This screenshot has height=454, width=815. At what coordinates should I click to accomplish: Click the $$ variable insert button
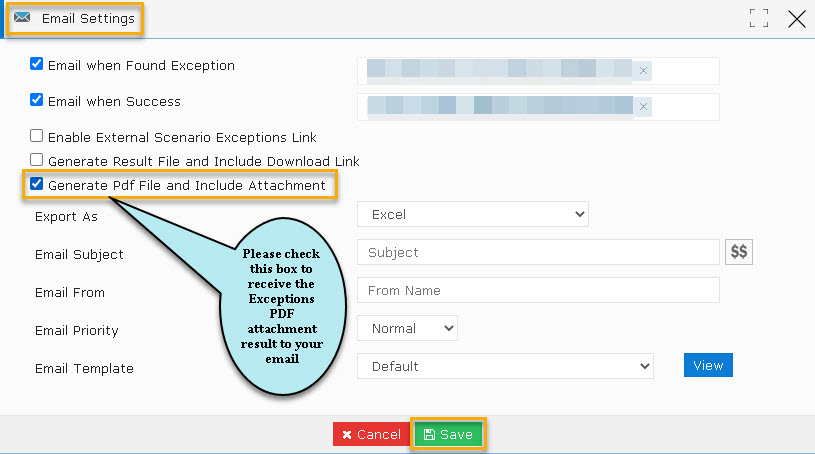[739, 252]
